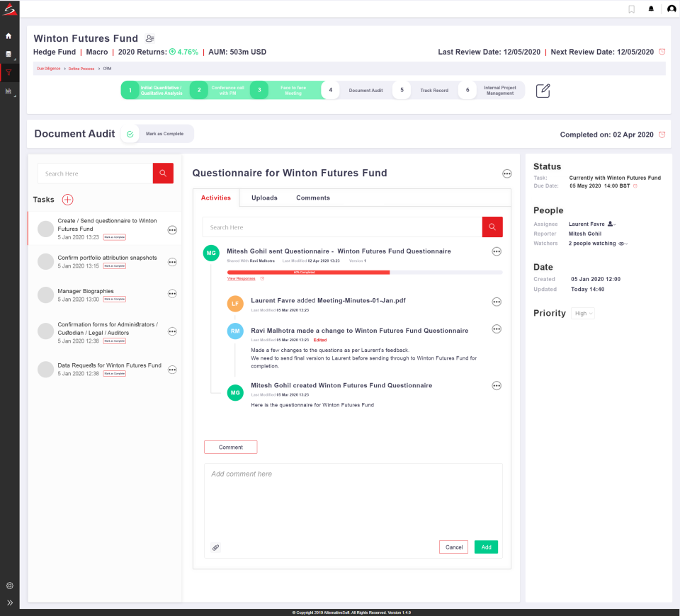Switch to the Uploads tab
This screenshot has width=680, height=616.
click(264, 198)
